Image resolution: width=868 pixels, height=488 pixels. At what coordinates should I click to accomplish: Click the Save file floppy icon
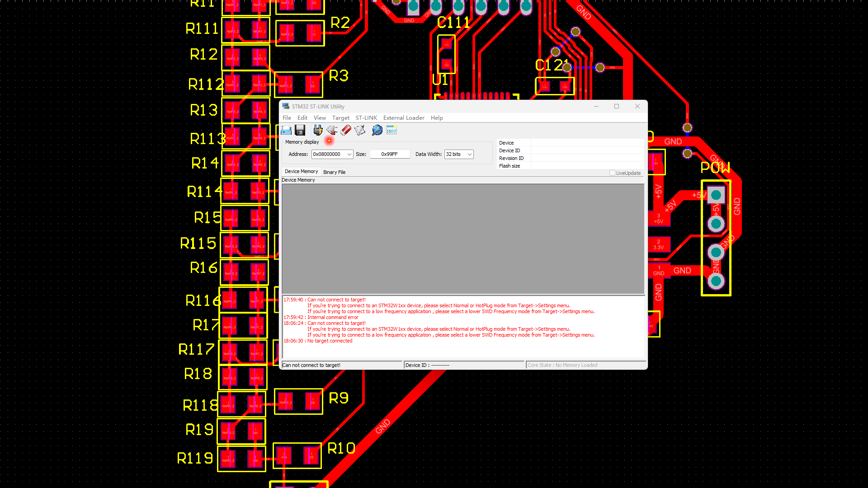300,131
